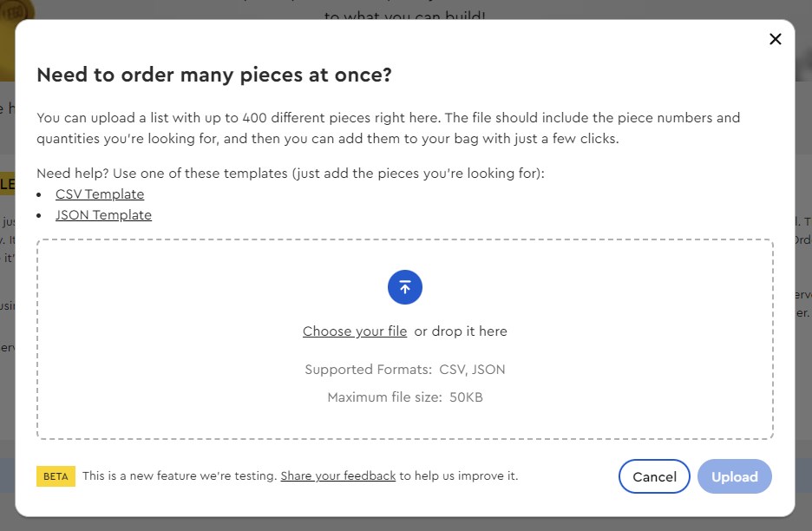Click the Maximum file size 50KB text
The height and width of the screenshot is (531, 812).
point(405,397)
